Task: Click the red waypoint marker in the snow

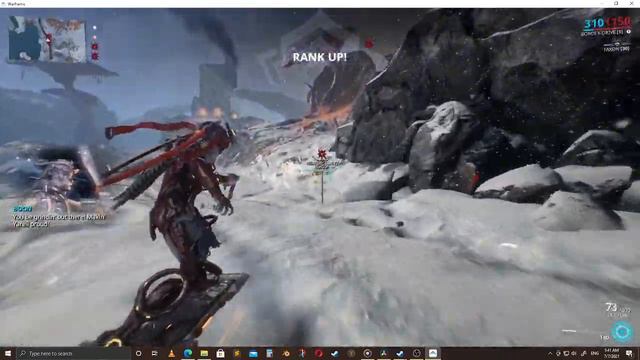Action: (x=322, y=154)
